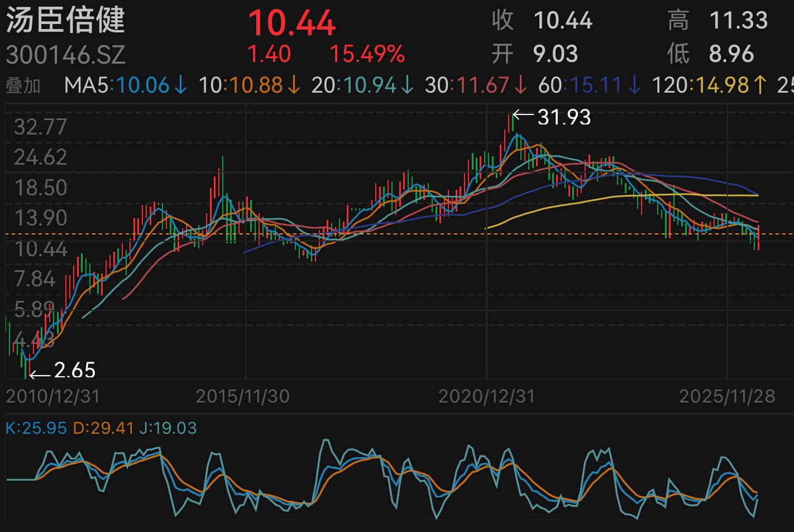Click the 2015/11/30 date label
Image resolution: width=794 pixels, height=532 pixels.
click(243, 396)
